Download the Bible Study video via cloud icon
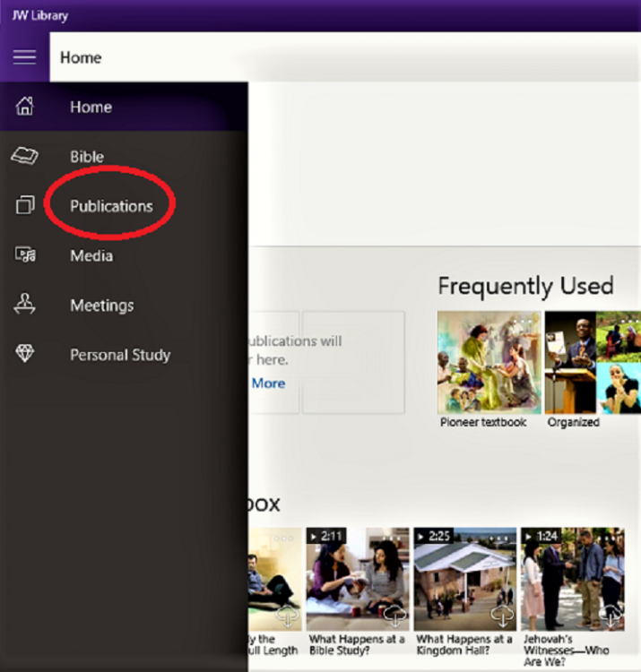 [x=394, y=616]
